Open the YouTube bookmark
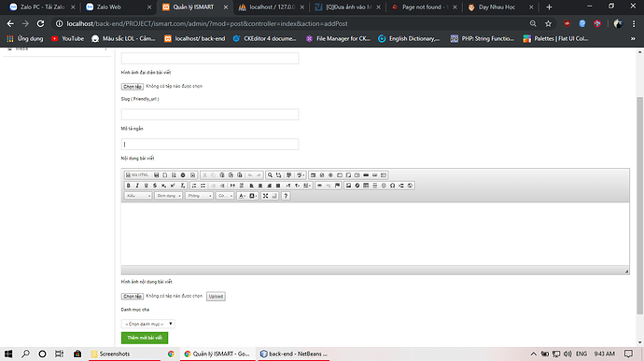The image size is (644, 361). (68, 38)
